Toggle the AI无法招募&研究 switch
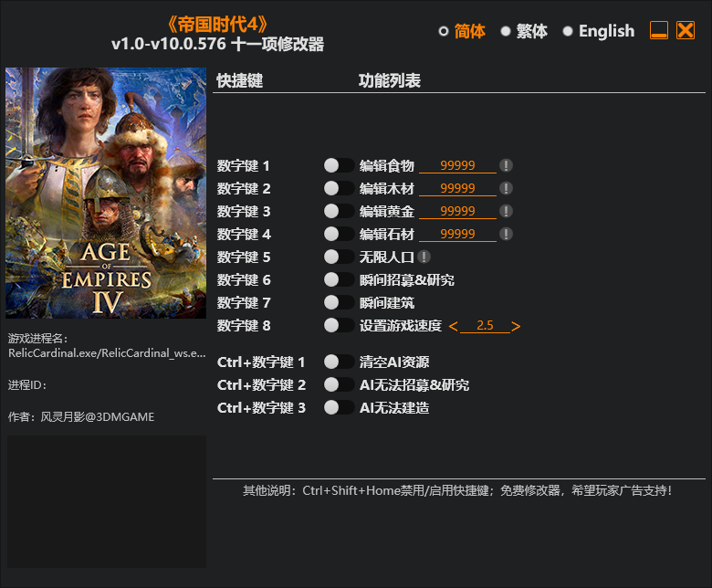 coord(339,385)
